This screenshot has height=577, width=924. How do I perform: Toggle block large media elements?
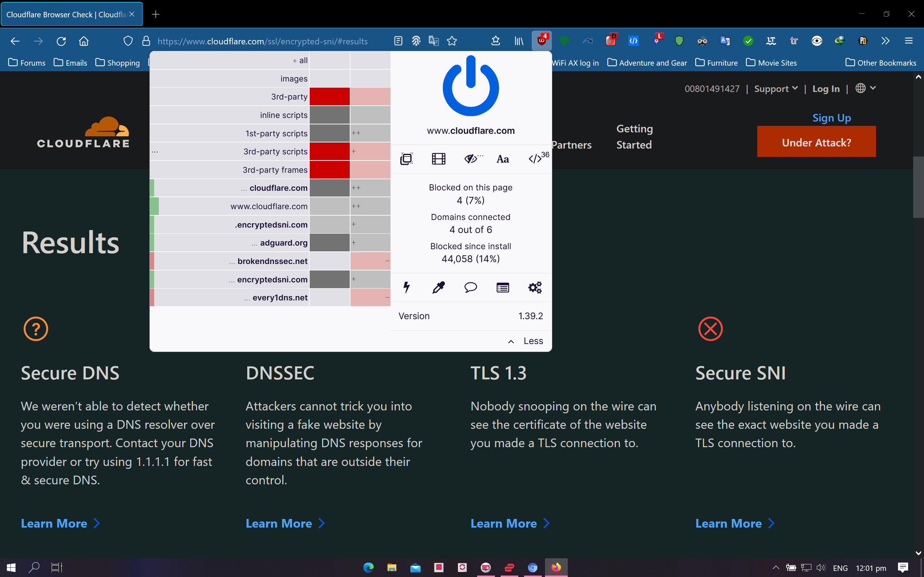[438, 159]
